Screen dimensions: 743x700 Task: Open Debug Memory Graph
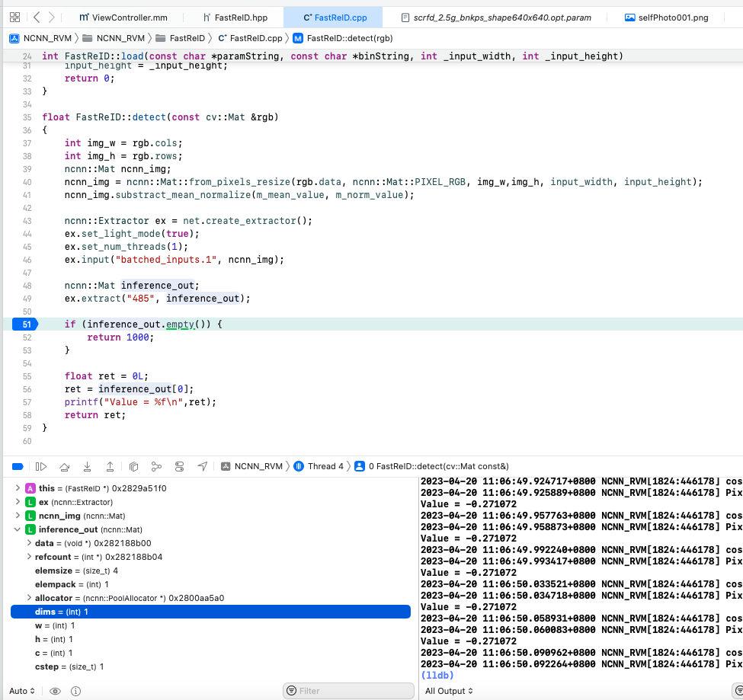pos(156,466)
